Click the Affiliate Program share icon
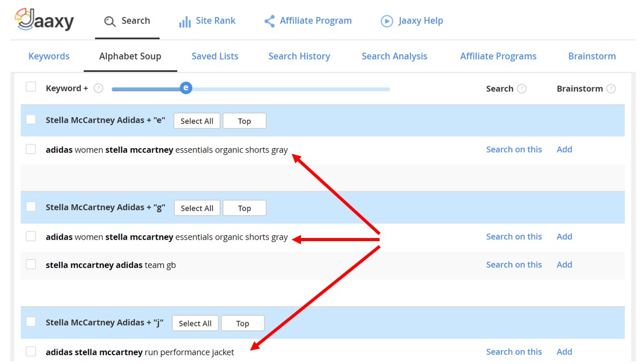The height and width of the screenshot is (364, 644). pyautogui.click(x=269, y=21)
